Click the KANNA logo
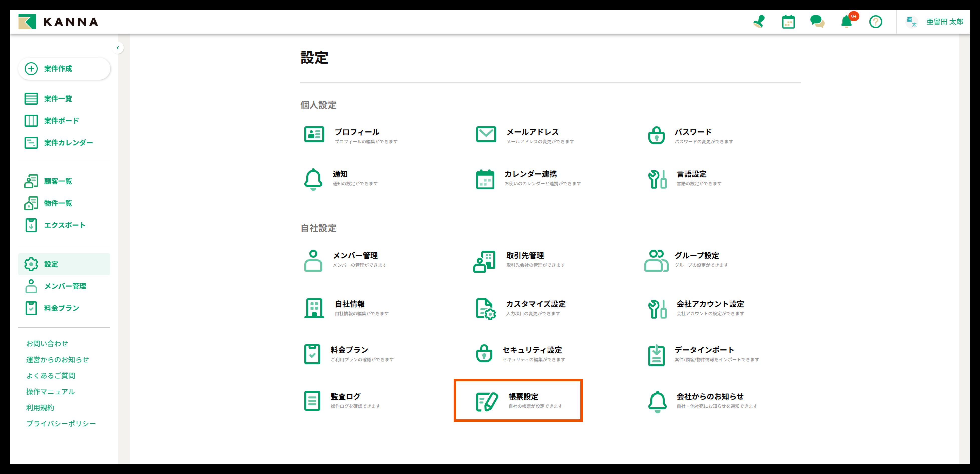The width and height of the screenshot is (980, 474). [58, 22]
